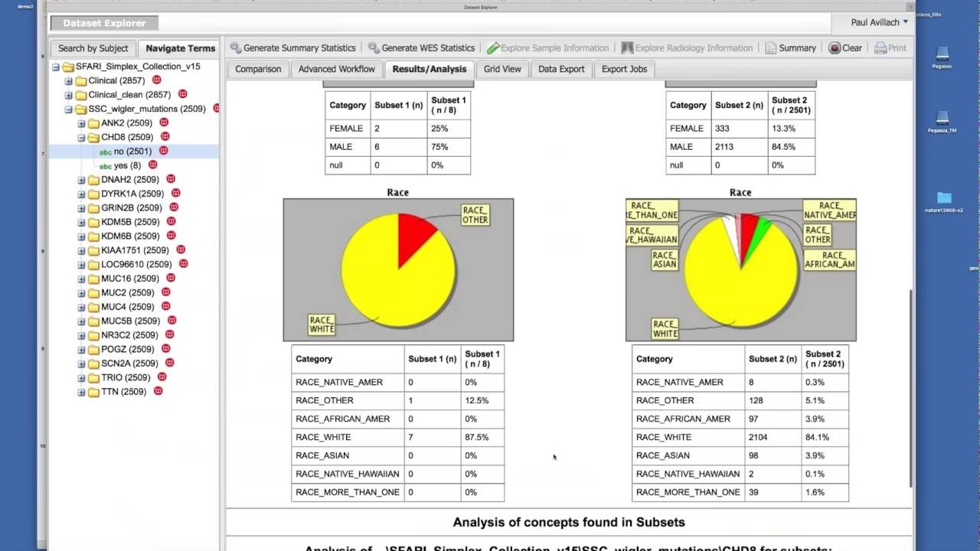Screen dimensions: 980x551
Task: Expand the SCN2A (2509) node
Action: pos(81,364)
